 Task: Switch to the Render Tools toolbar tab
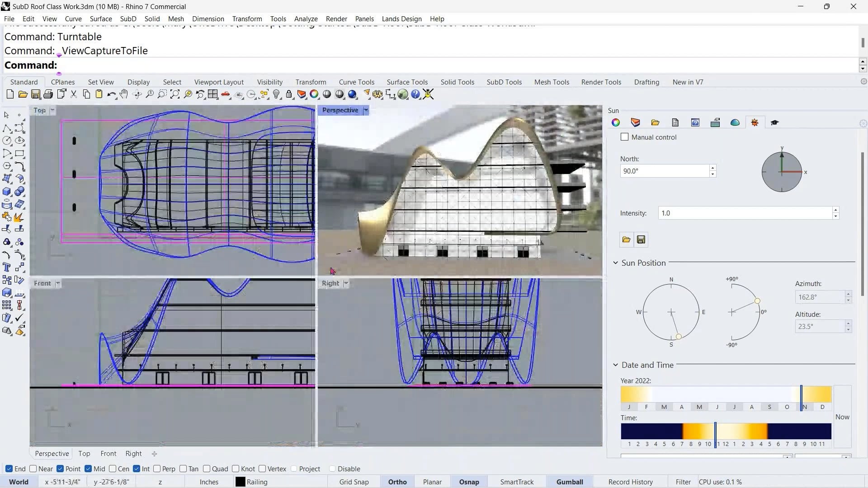601,82
